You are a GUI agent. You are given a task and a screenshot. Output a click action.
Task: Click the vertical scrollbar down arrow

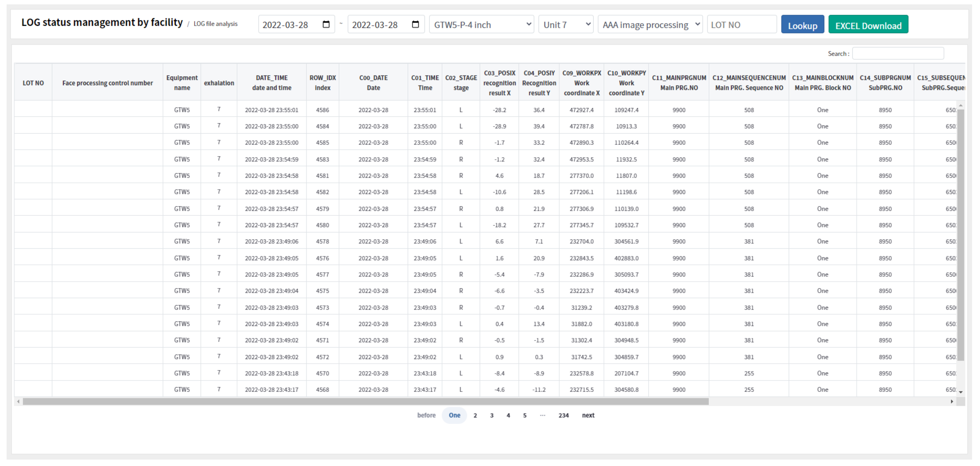tap(961, 392)
